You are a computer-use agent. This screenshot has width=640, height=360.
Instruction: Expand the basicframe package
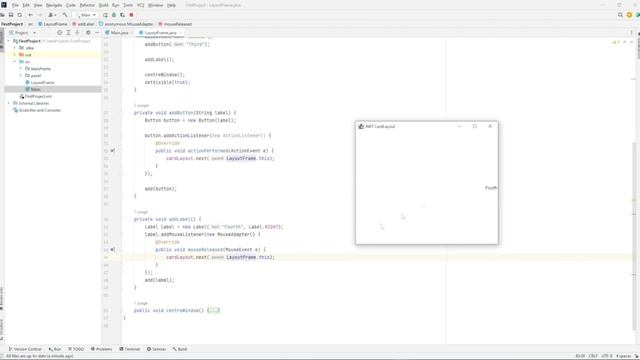click(x=21, y=69)
